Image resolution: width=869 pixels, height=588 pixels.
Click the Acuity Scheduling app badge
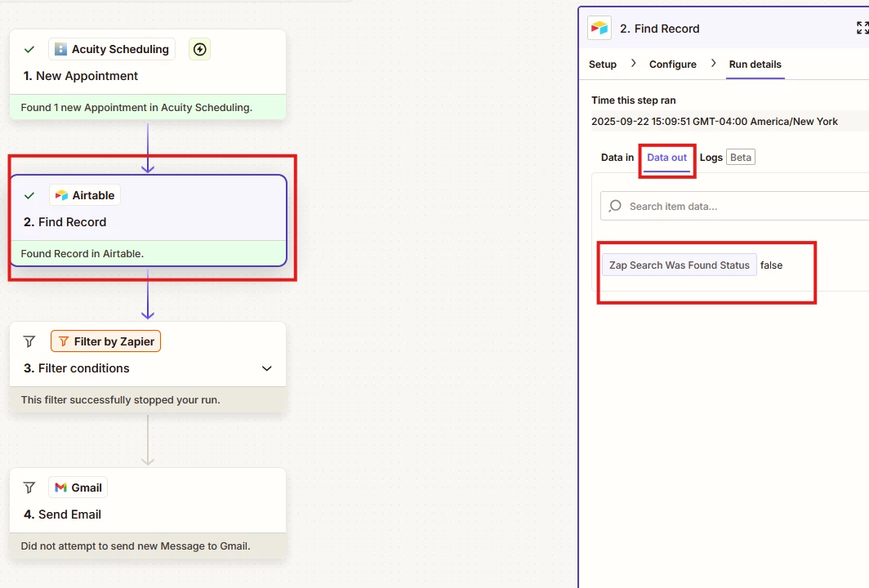(112, 49)
